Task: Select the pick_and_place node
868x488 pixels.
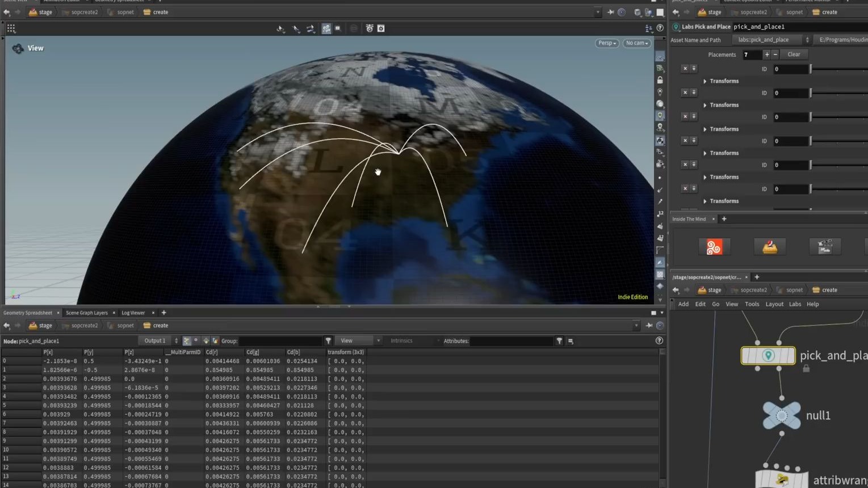Action: [x=768, y=356]
